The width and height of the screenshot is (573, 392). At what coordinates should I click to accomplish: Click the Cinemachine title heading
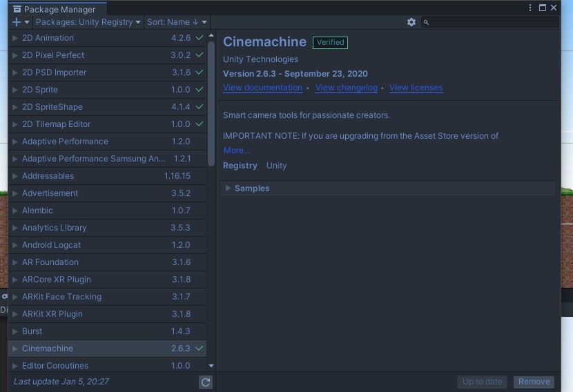pyautogui.click(x=264, y=42)
